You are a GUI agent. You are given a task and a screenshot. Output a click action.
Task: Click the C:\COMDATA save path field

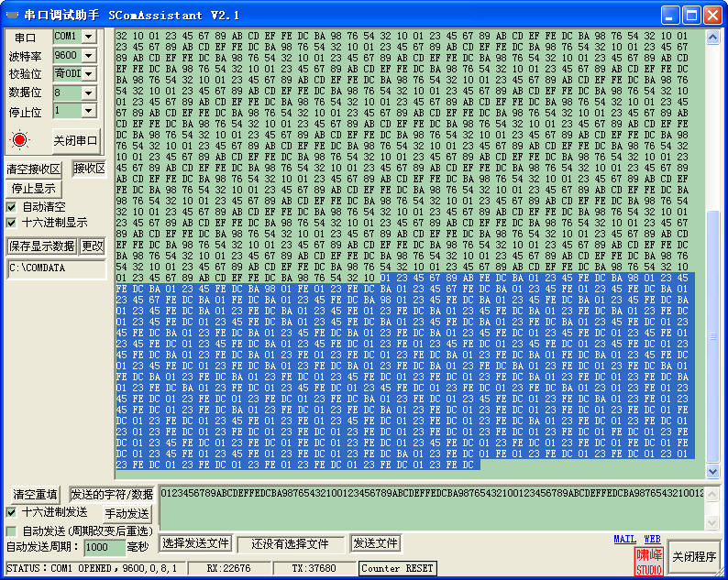coord(57,268)
